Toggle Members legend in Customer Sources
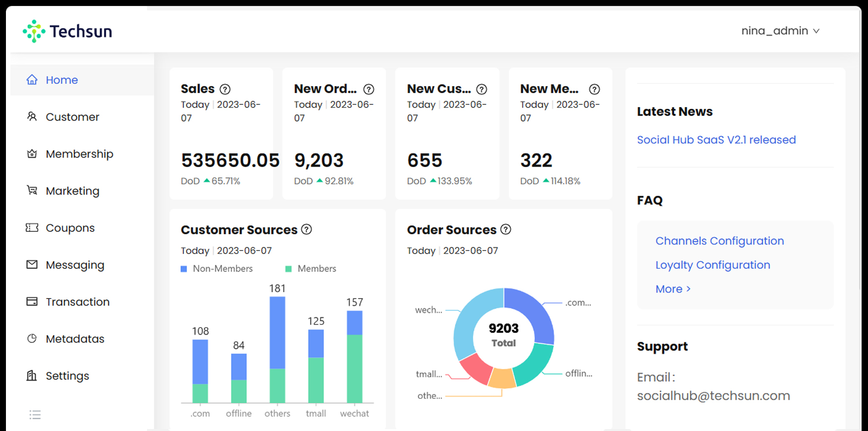This screenshot has height=431, width=868. tap(311, 269)
